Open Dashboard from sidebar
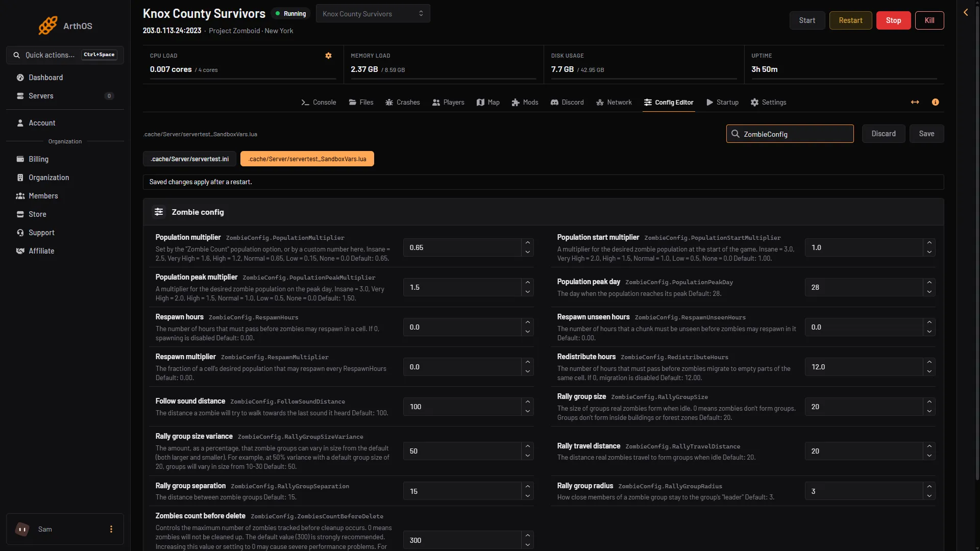The height and width of the screenshot is (551, 980). pyautogui.click(x=65, y=78)
